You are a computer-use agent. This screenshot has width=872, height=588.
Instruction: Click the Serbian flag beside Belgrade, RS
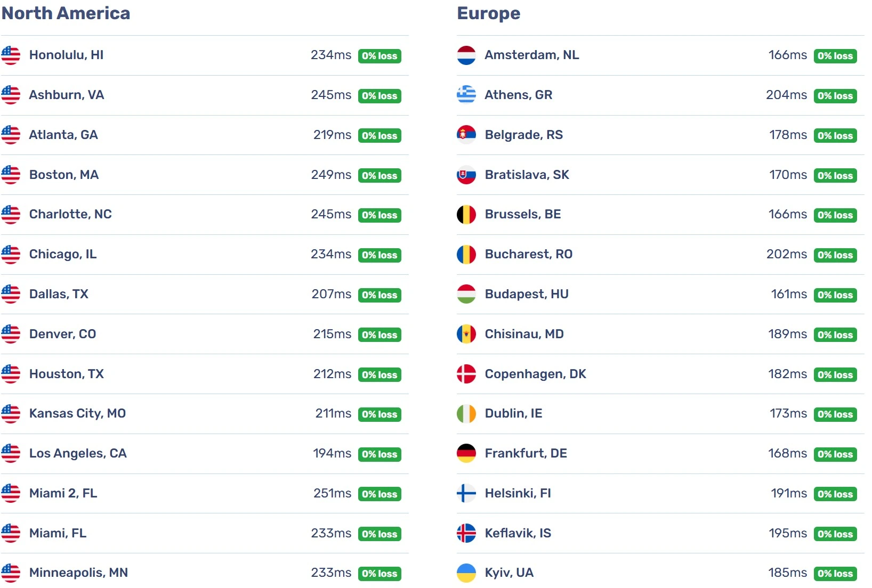pyautogui.click(x=466, y=135)
